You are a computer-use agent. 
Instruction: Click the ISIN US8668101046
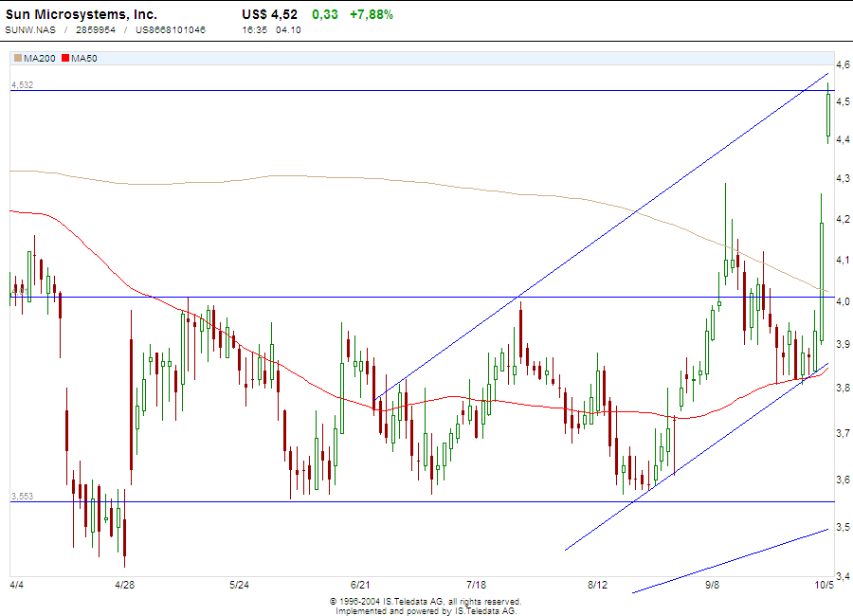tap(171, 30)
